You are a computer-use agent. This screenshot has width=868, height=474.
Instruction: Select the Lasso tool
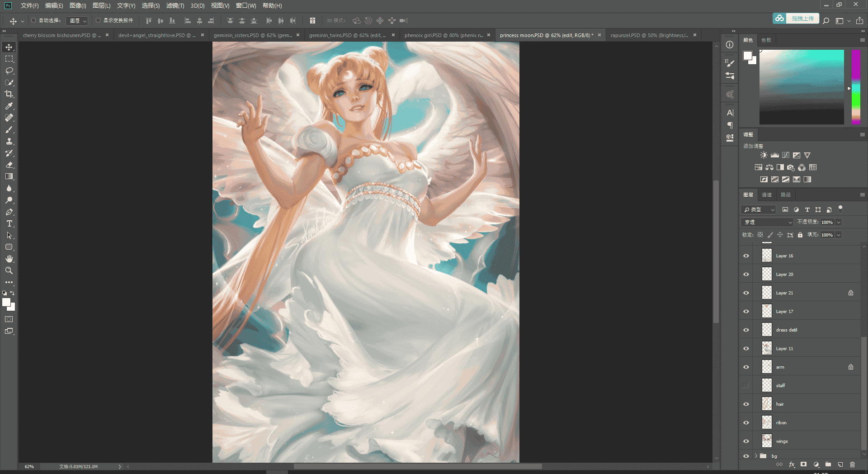click(x=9, y=71)
